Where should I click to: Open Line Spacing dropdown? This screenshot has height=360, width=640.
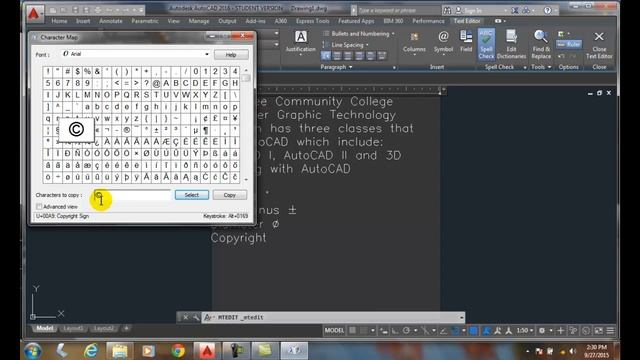click(x=345, y=45)
